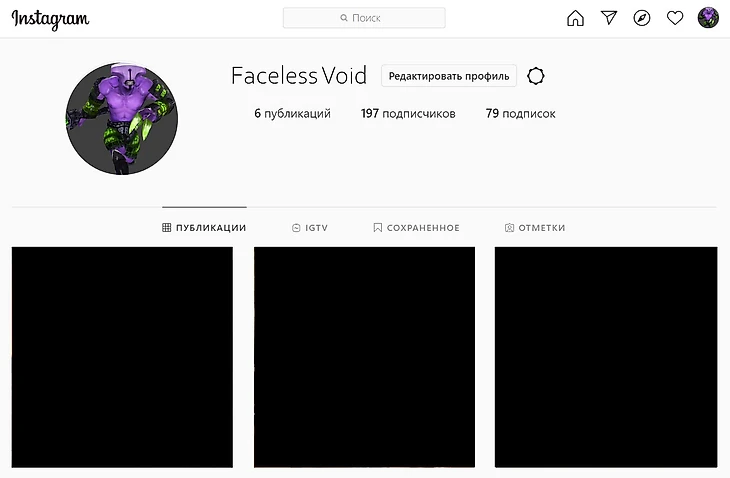Screen dimensions: 730x478
Task: Click the magnifier icon in search field
Action: tap(344, 18)
